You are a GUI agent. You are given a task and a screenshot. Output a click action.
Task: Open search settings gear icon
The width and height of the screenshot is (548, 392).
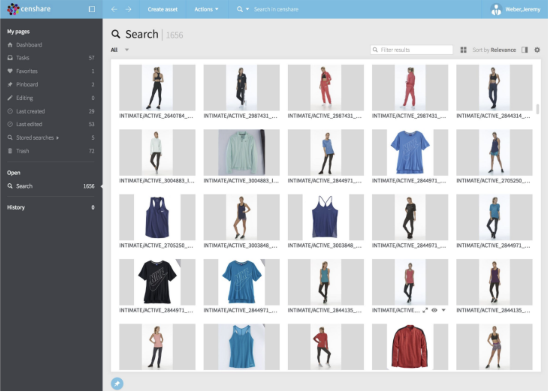tap(537, 50)
